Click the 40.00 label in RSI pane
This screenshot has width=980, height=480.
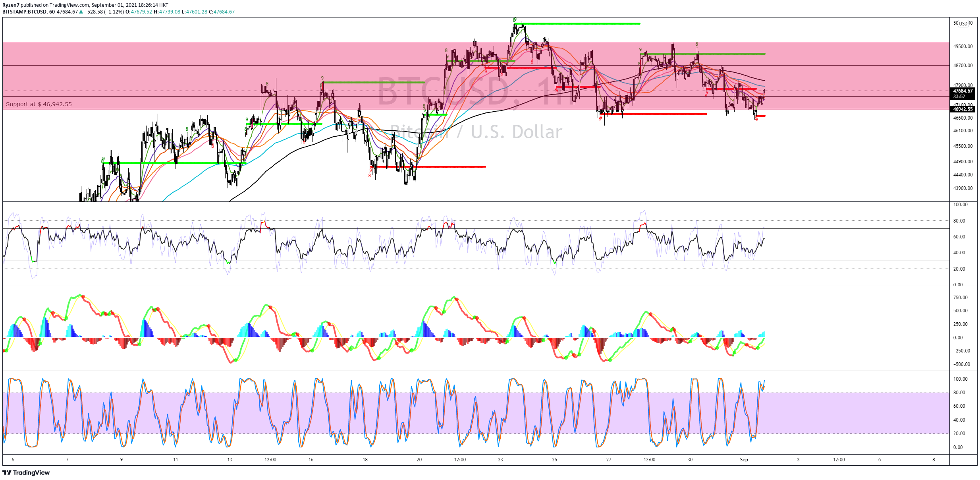coord(959,253)
